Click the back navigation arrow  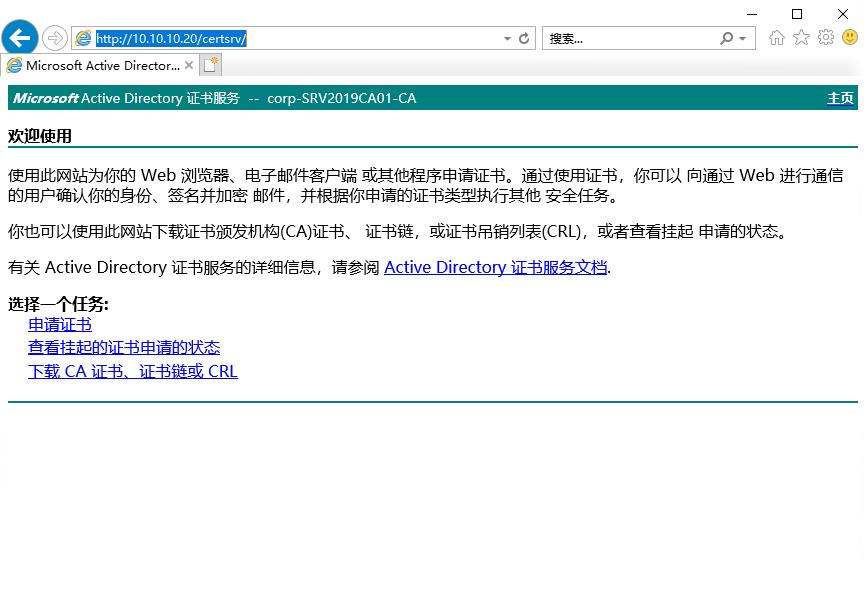tap(20, 38)
